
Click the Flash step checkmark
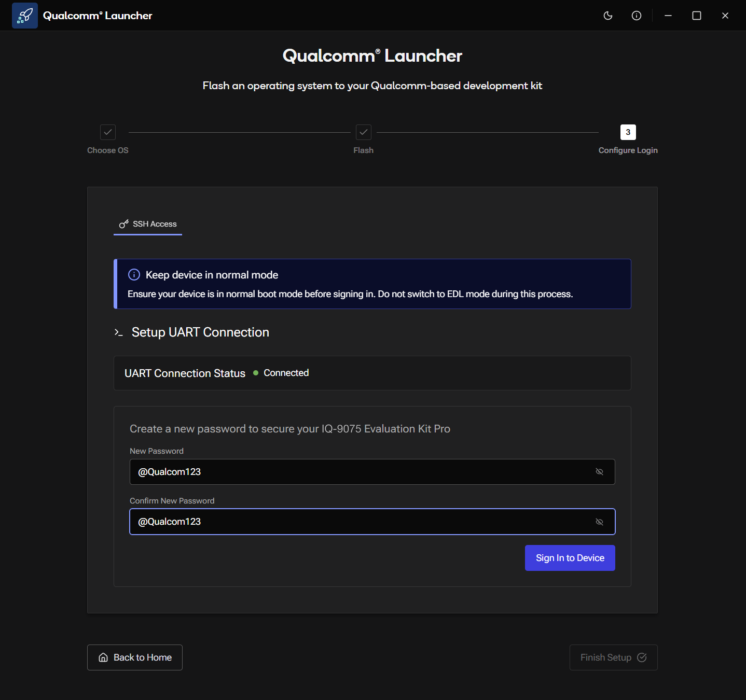tap(364, 132)
